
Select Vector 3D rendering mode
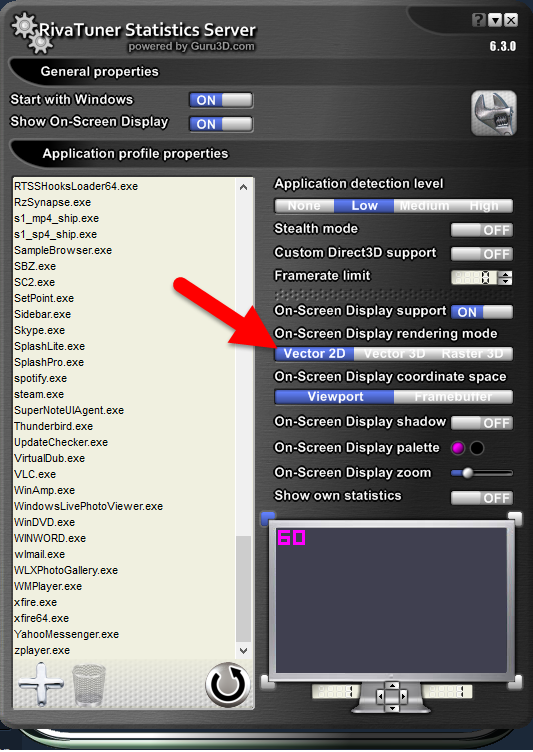pos(394,353)
